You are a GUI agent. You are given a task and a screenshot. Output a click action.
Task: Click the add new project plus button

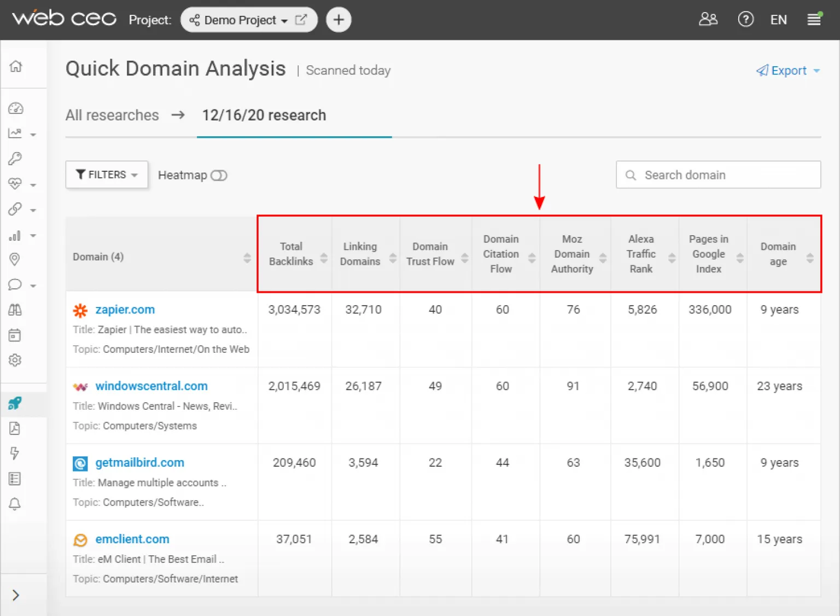coord(339,20)
